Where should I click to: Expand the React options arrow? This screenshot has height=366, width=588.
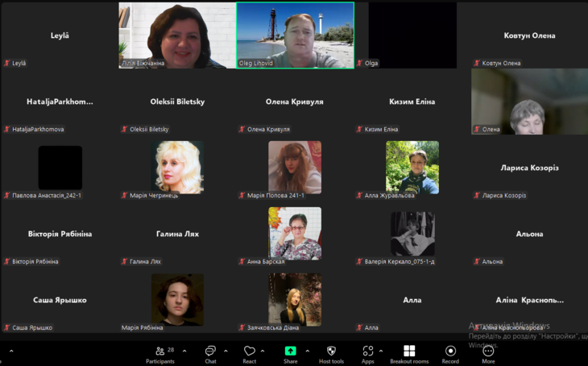click(x=263, y=351)
